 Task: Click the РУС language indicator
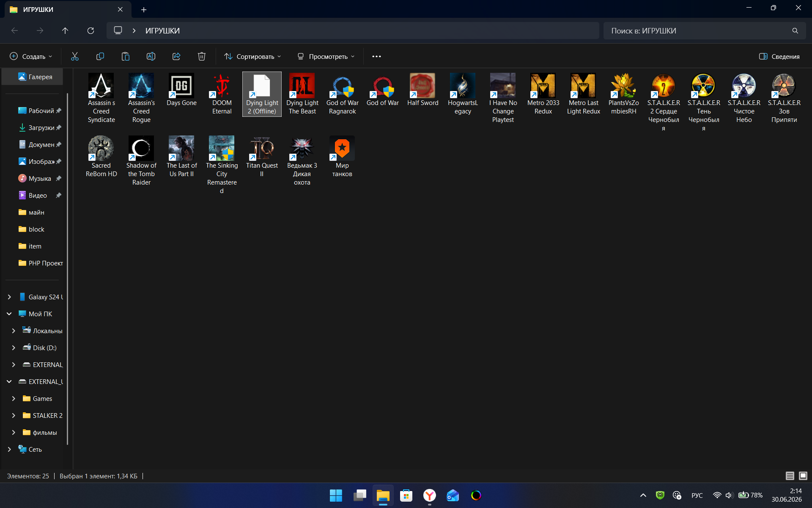tap(697, 495)
